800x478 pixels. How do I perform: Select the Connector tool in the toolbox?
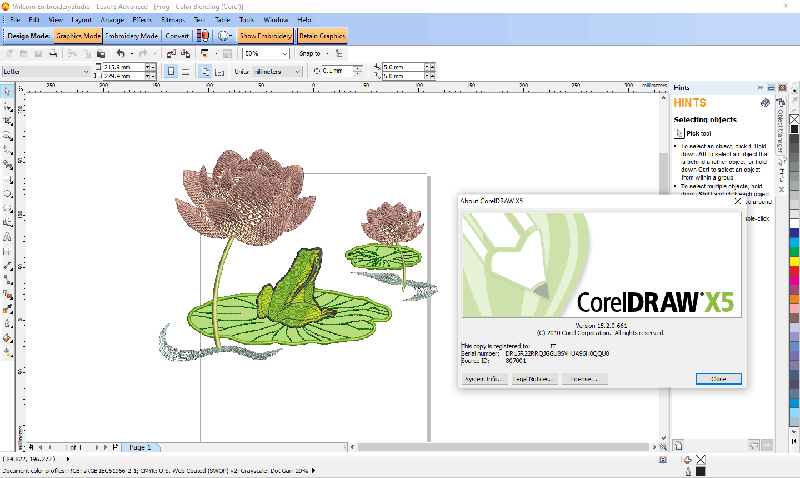(x=7, y=280)
